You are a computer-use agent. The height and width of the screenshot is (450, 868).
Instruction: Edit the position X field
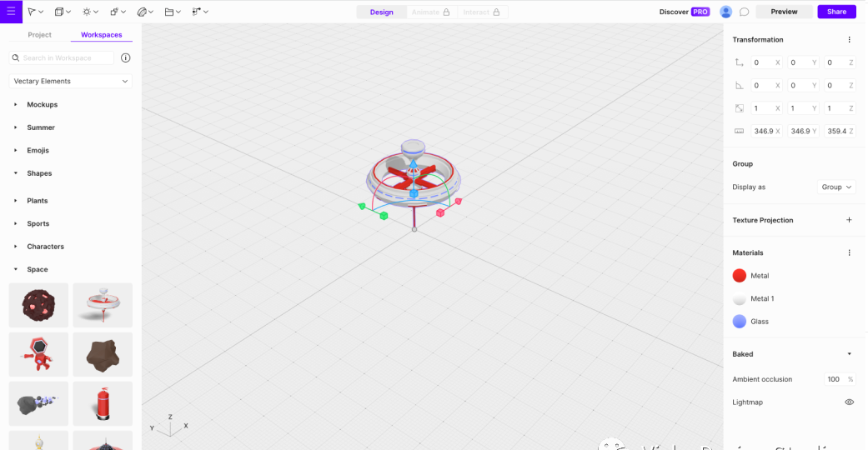click(x=766, y=62)
